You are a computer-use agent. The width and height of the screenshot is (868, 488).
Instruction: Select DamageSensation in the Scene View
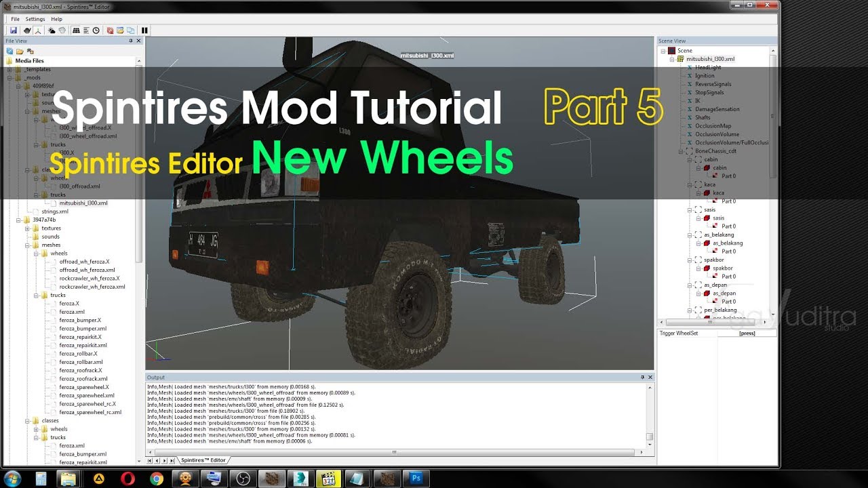click(717, 109)
